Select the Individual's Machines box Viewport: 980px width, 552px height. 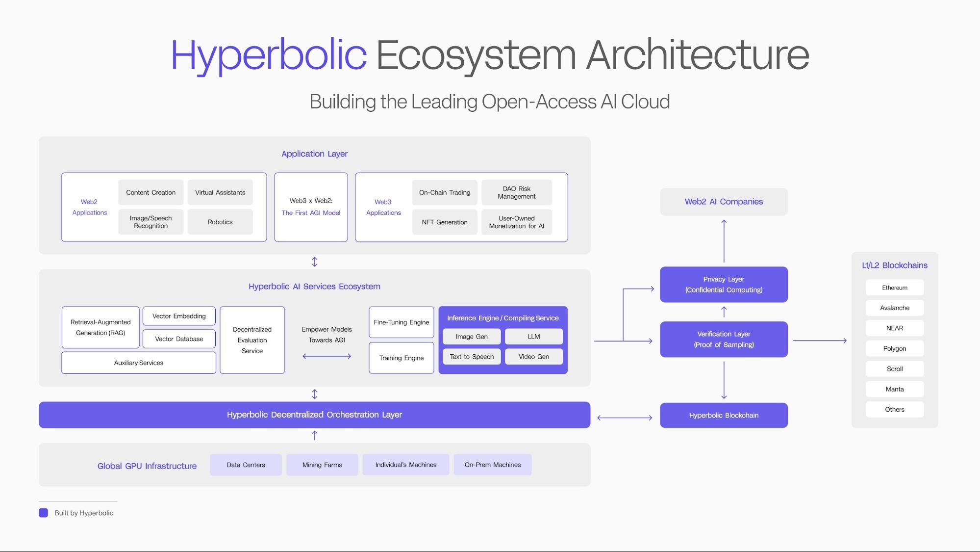pos(406,465)
